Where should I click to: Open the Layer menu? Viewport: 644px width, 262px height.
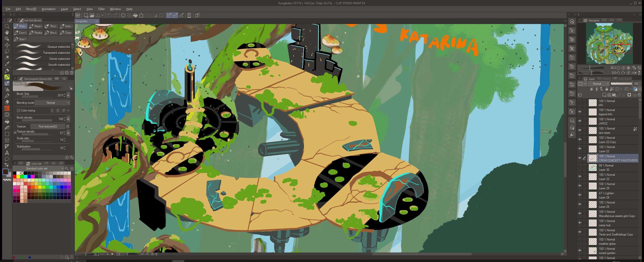[64, 9]
